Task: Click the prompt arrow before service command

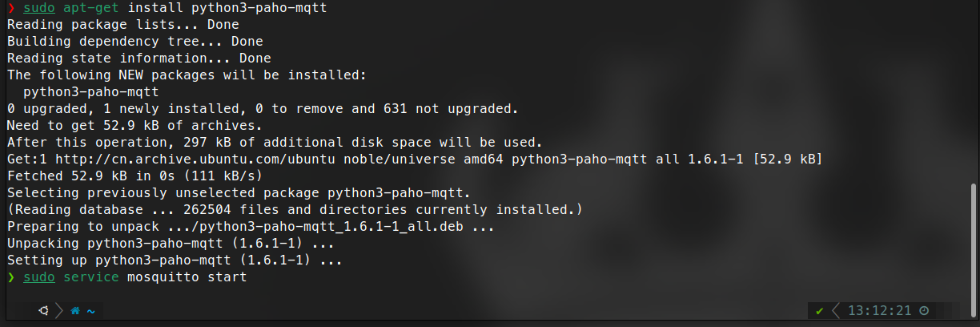Action: point(10,277)
